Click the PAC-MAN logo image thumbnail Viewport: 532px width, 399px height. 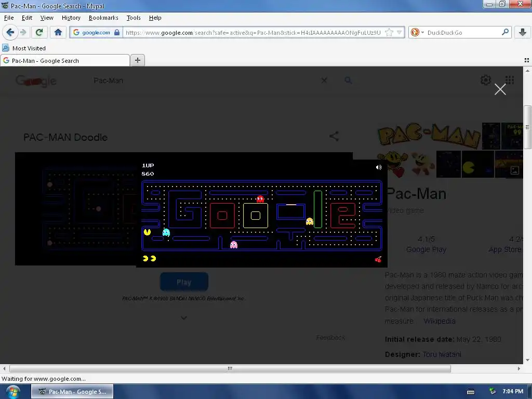tap(429, 136)
